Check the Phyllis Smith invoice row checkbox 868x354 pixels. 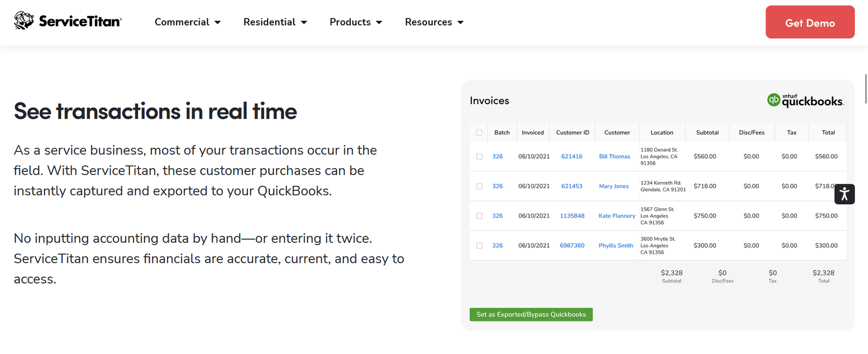pos(479,246)
